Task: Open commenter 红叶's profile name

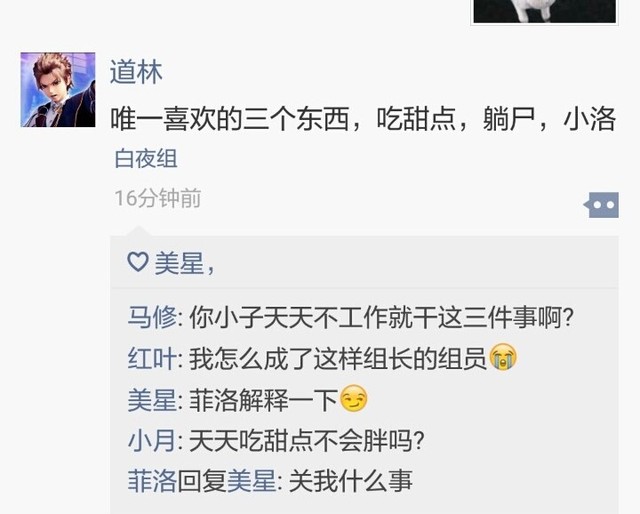Action: (152, 358)
